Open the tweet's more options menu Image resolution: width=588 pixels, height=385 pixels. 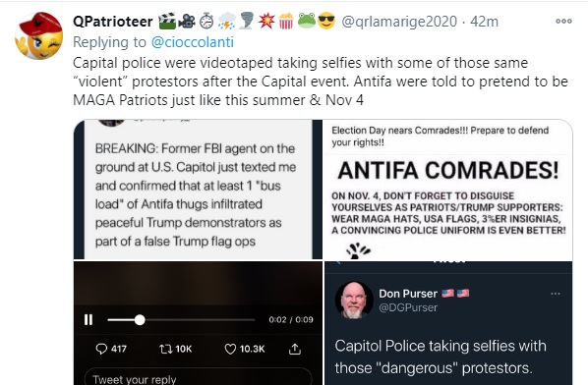(x=563, y=22)
